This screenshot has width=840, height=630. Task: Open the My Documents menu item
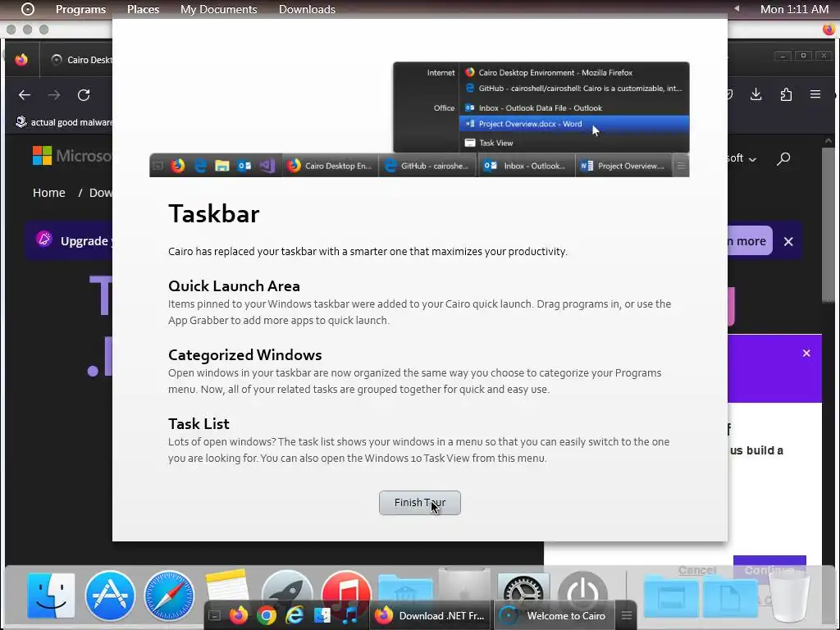coord(218,9)
